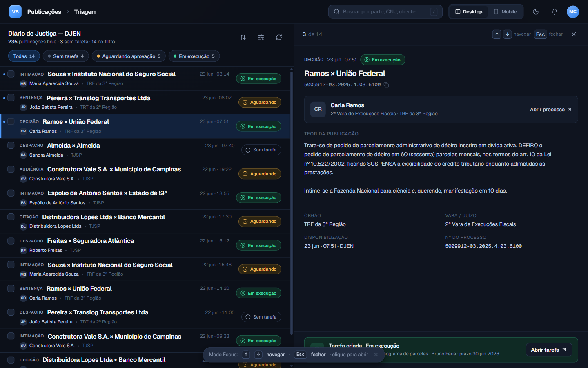Open Abrir processo link
The height and width of the screenshot is (368, 588).
(x=550, y=110)
